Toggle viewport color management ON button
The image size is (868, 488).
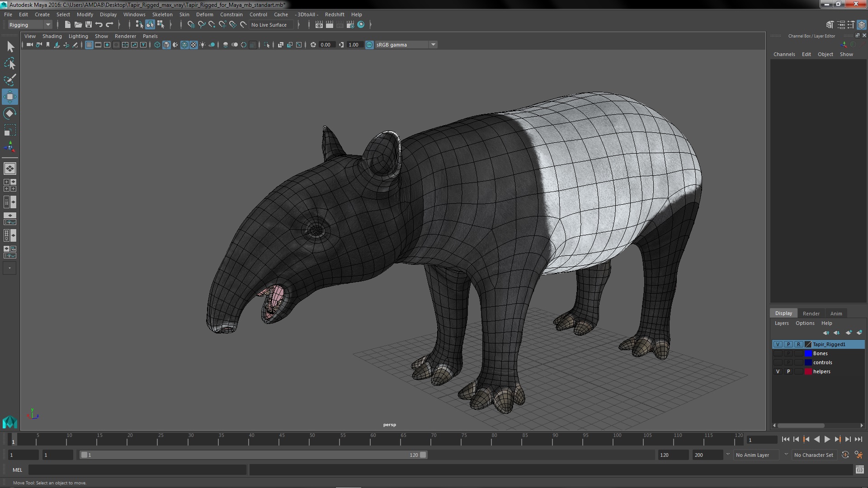click(x=369, y=45)
